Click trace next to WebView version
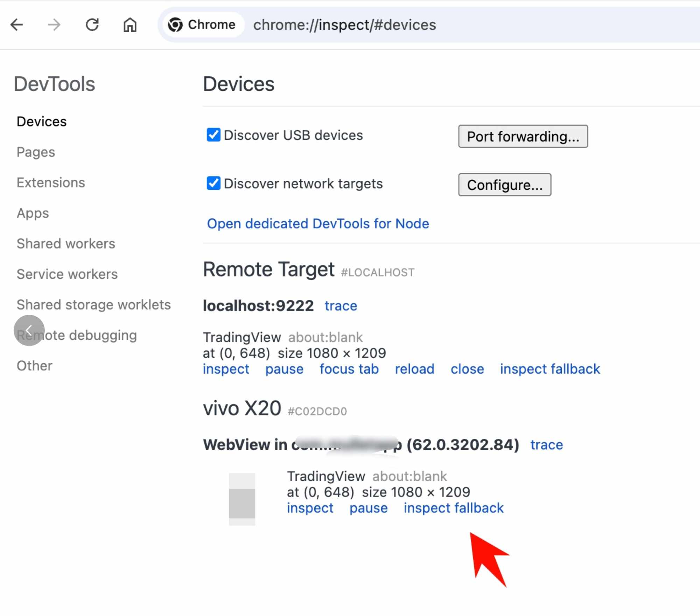Viewport: 700px width, 616px height. point(547,444)
